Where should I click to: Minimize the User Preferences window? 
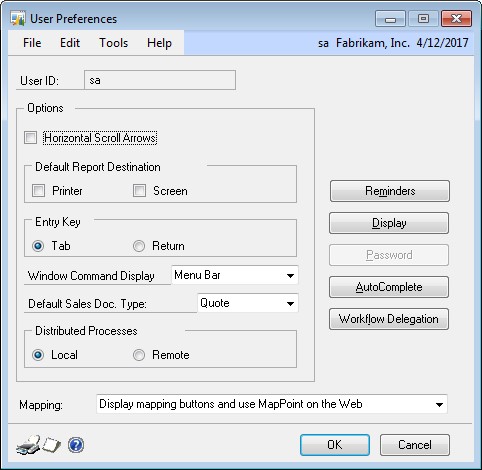(x=390, y=19)
